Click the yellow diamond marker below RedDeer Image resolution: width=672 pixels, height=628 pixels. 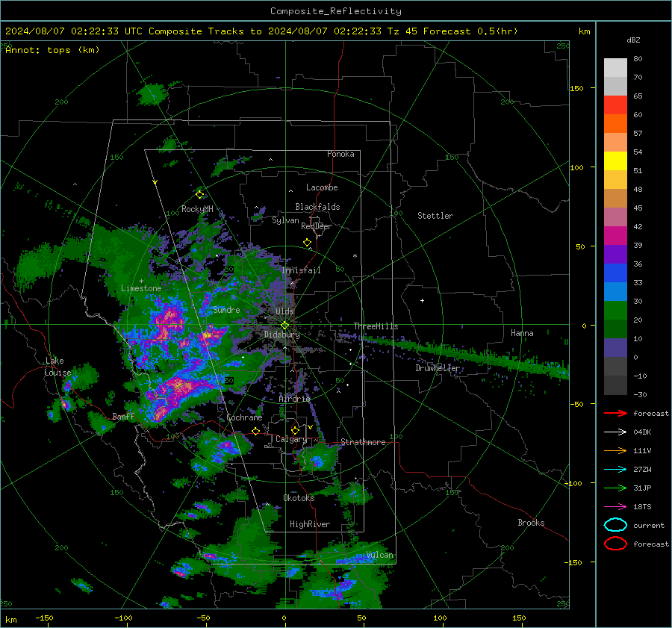(x=307, y=243)
